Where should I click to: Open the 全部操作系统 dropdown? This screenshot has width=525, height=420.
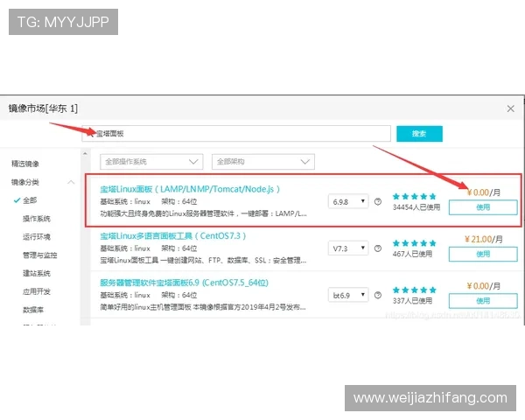152,162
